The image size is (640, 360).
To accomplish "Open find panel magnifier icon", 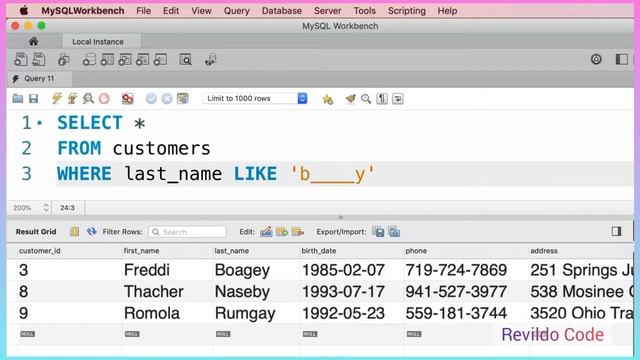I will [x=366, y=98].
